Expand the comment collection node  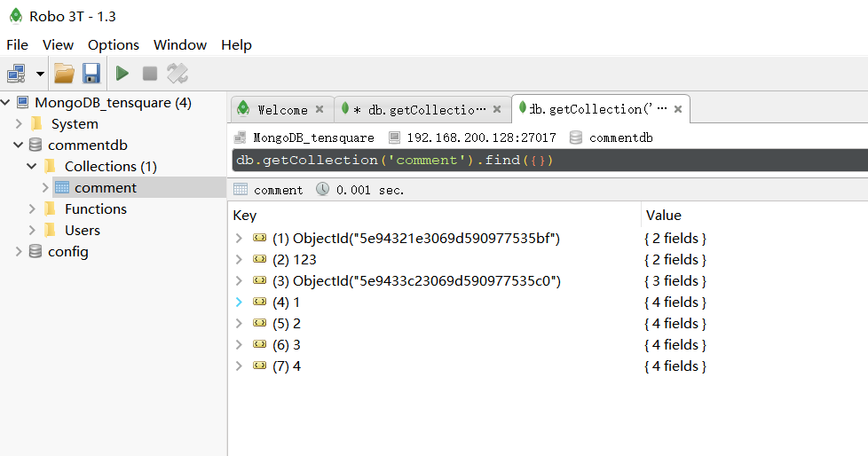pyautogui.click(x=45, y=187)
